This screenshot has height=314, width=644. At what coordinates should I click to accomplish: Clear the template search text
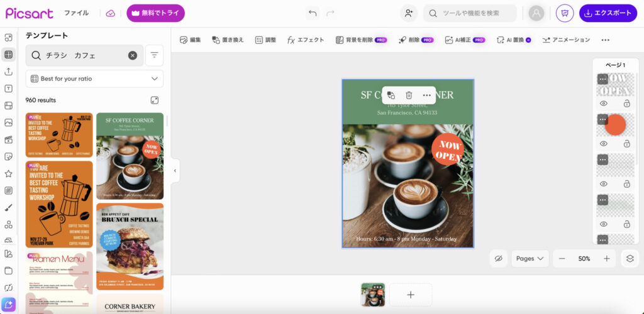coord(133,55)
